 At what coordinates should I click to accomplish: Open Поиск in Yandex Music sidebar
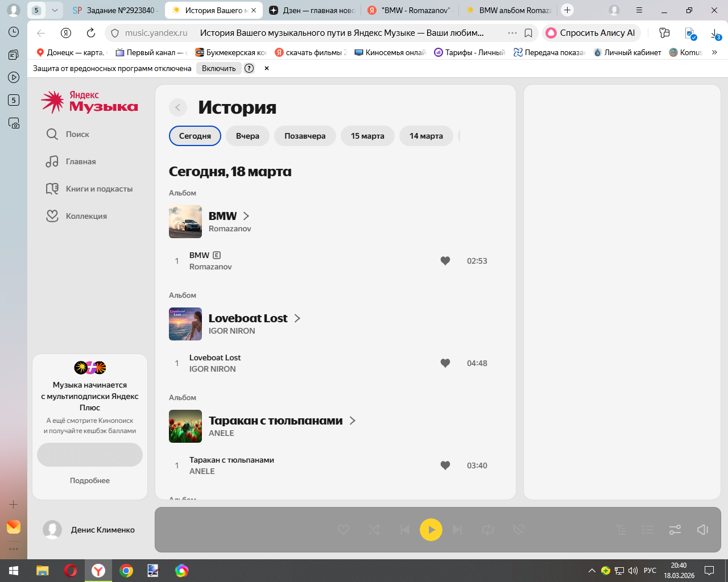68,134
